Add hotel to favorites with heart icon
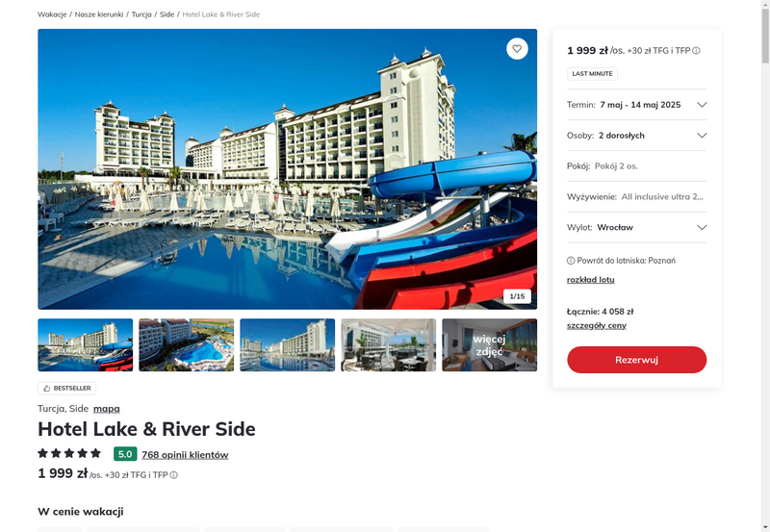The height and width of the screenshot is (532, 770). (517, 49)
